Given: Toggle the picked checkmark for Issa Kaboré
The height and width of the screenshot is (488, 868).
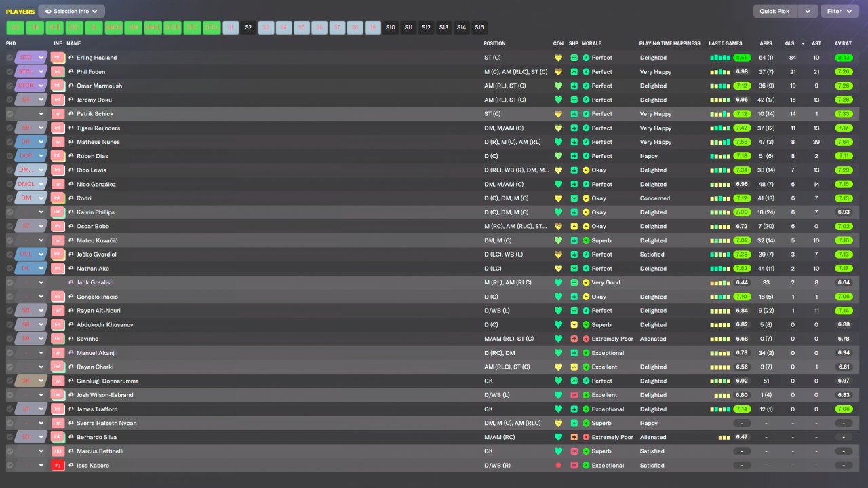Looking at the screenshot, I should coord(9,466).
